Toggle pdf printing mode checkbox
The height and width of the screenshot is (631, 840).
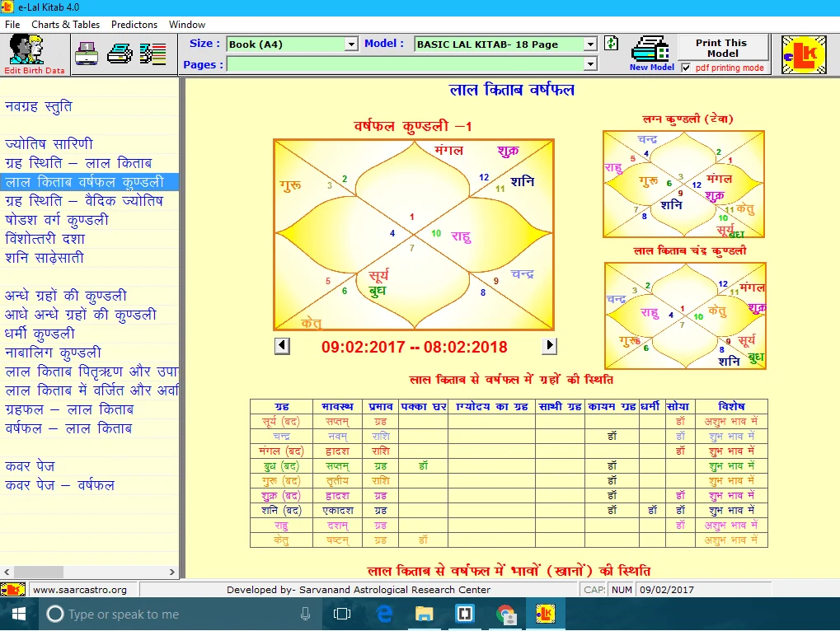pyautogui.click(x=686, y=68)
